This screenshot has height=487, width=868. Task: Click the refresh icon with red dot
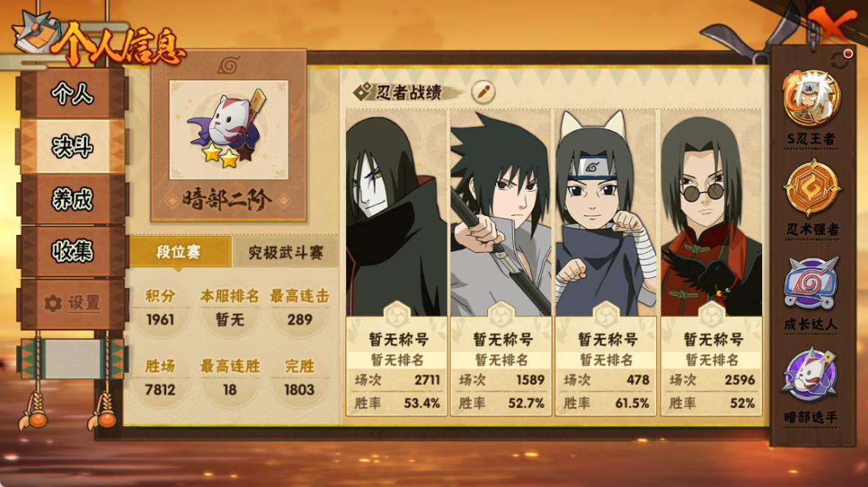pyautogui.click(x=840, y=59)
